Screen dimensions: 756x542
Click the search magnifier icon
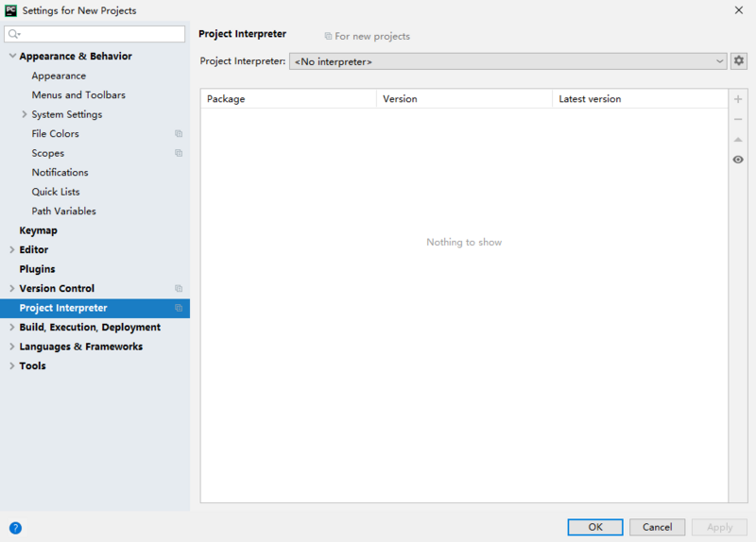click(14, 34)
